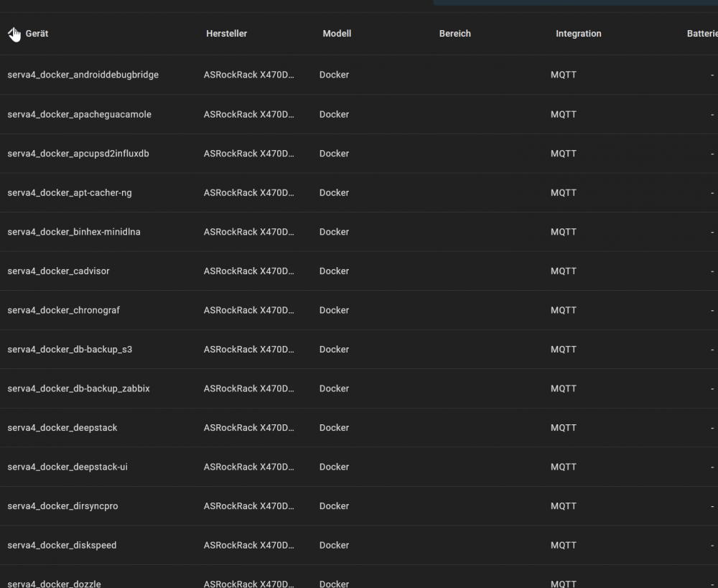Sort by Integration column header
718x588 pixels.
[x=578, y=34]
